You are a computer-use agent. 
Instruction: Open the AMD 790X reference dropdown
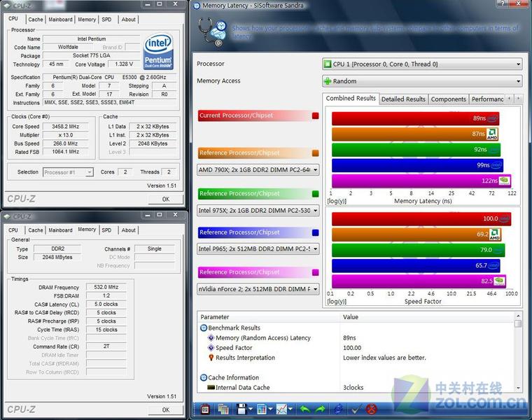[x=258, y=169]
